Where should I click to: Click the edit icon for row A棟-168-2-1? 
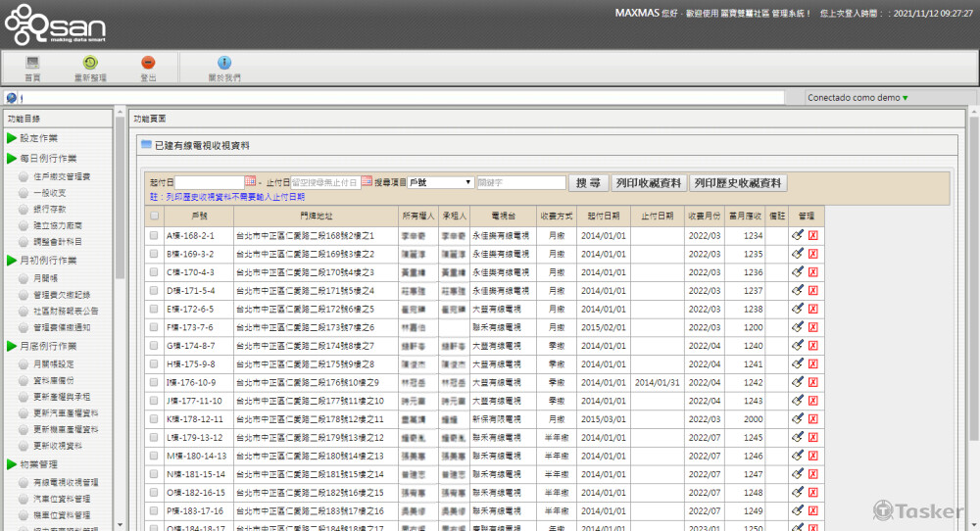798,236
